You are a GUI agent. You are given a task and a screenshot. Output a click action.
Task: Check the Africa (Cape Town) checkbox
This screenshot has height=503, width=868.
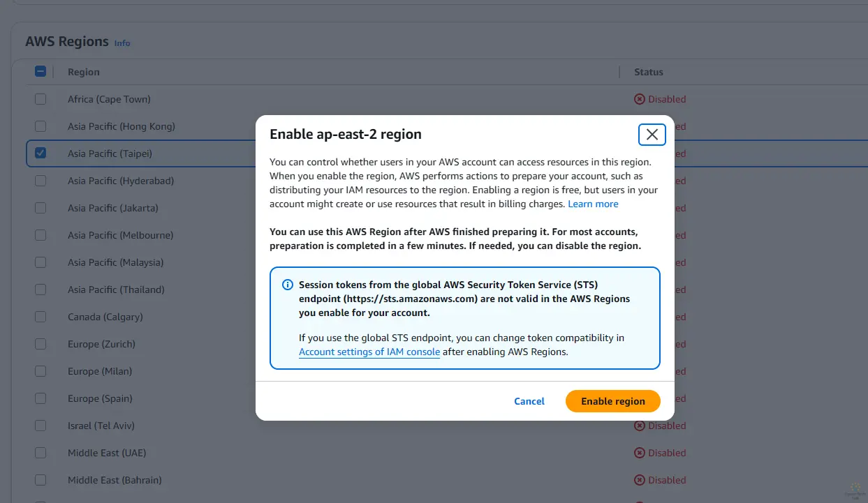point(41,99)
